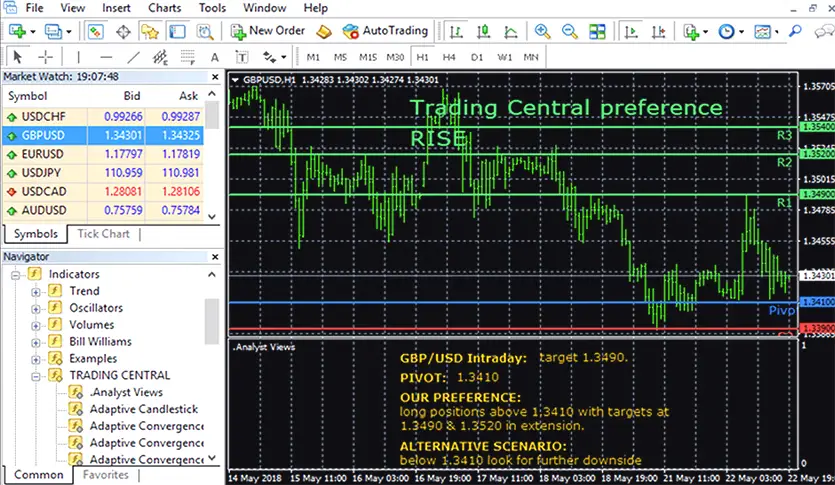Switch chart to H4 timeframe
The height and width of the screenshot is (485, 835).
[x=449, y=57]
